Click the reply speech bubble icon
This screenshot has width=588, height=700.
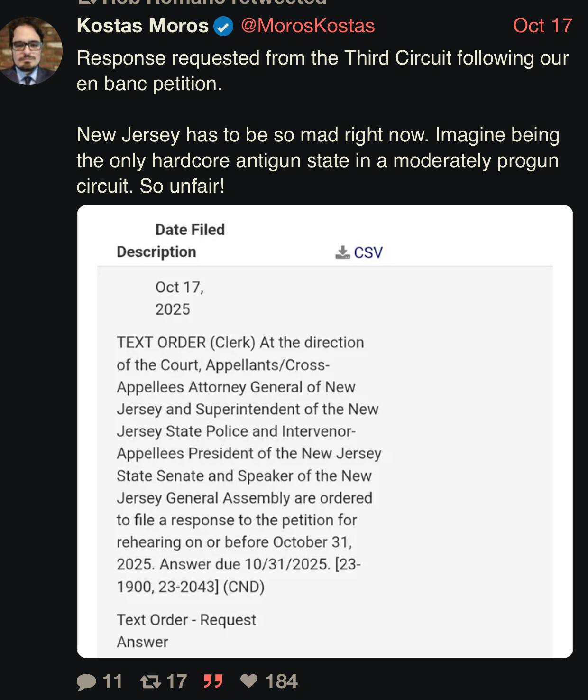coord(86,682)
